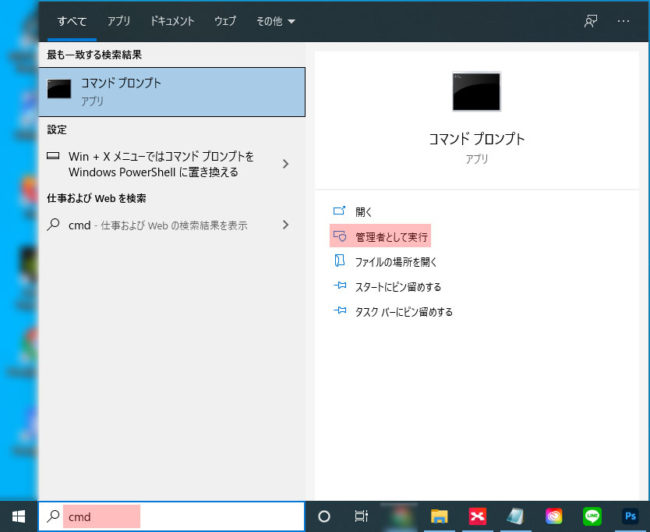
Task: Click the large Command Prompt preview icon
Action: click(x=476, y=92)
